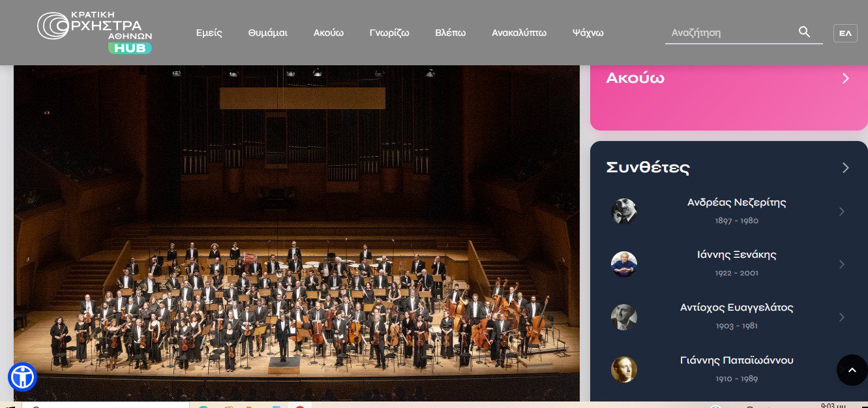
Task: Click the search magnifier icon
Action: click(804, 32)
